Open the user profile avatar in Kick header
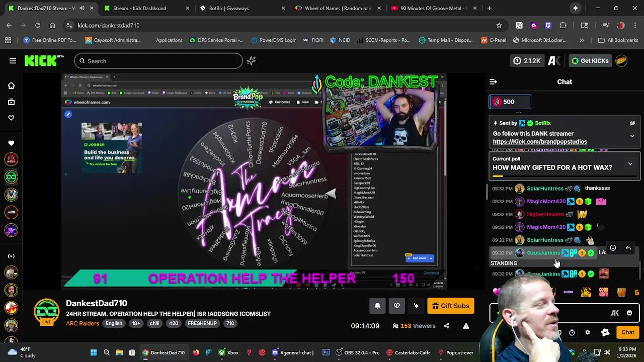This screenshot has width=644, height=362. click(x=621, y=61)
